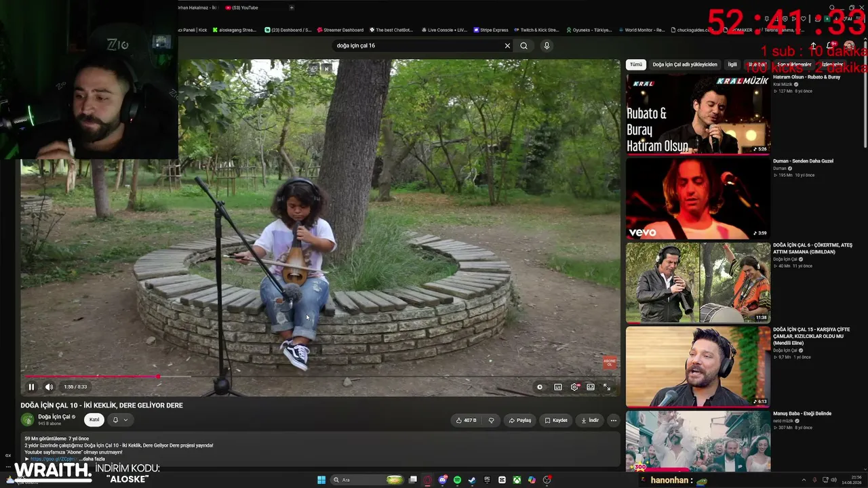Open the Doğa İçin Çal channel avatar

click(x=28, y=420)
